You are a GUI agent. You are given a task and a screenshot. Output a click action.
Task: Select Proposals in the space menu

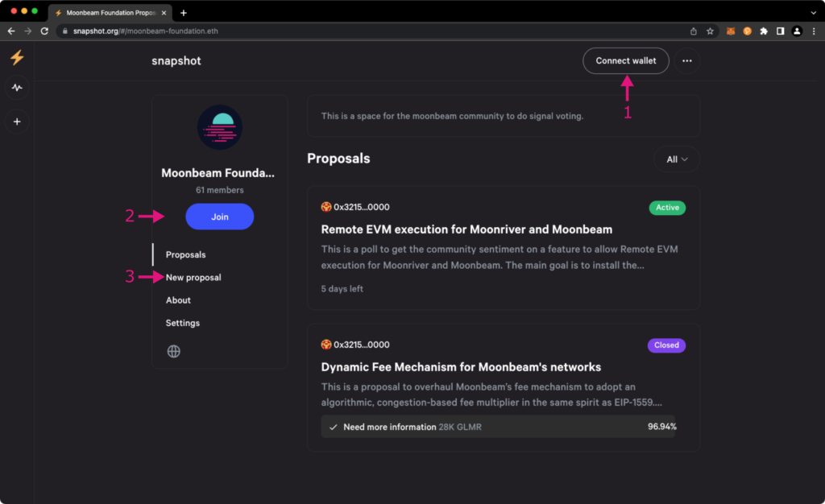point(186,254)
